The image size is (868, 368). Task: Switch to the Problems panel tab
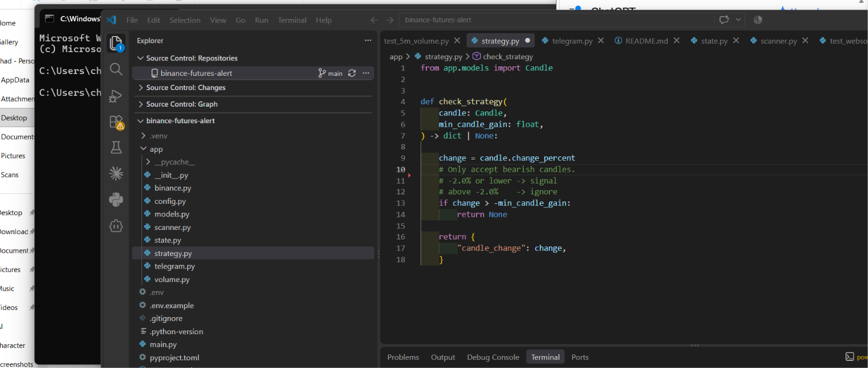pos(403,357)
